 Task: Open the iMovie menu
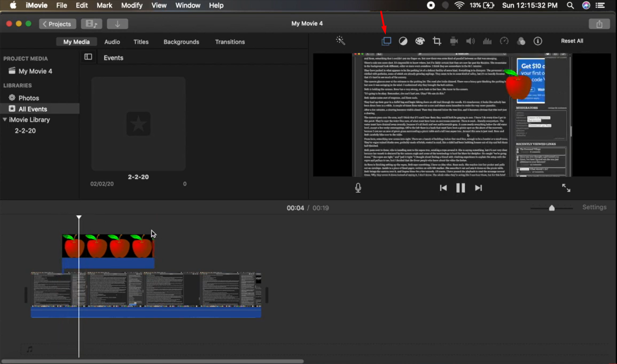[x=36, y=5]
